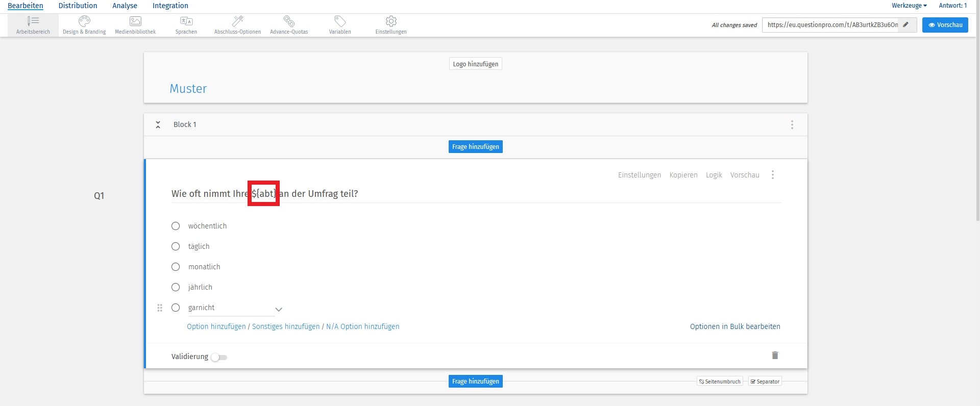Open Block 1 three-dot menu

pyautogui.click(x=792, y=124)
